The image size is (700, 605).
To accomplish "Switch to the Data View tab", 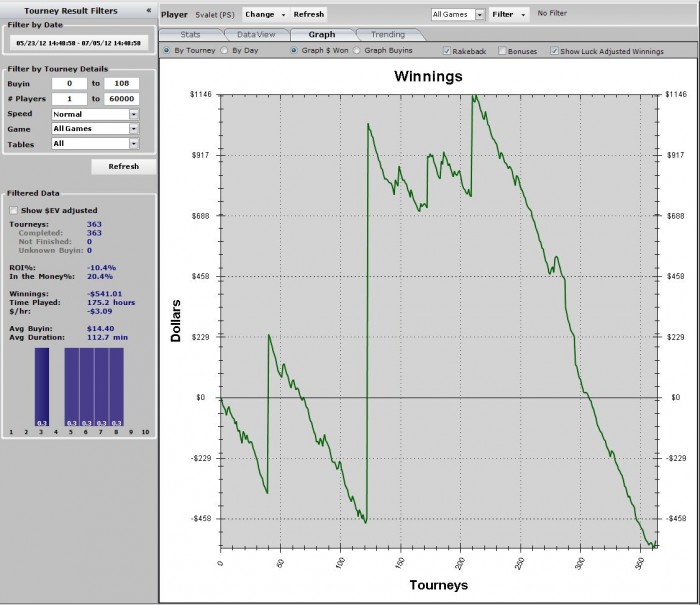I will [256, 34].
